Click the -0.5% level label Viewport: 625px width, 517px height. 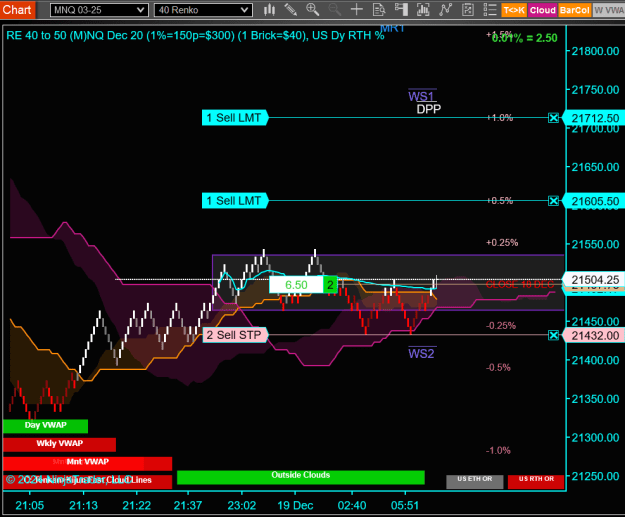498,368
